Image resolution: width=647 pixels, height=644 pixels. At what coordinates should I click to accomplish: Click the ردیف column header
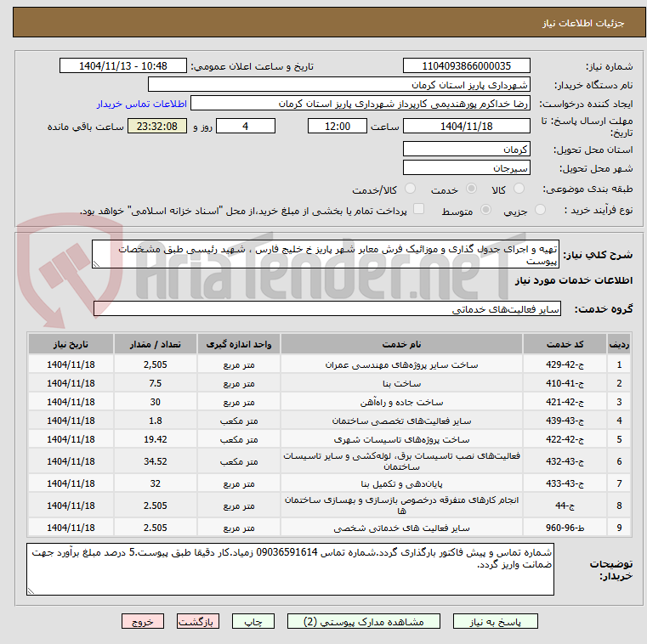619,344
